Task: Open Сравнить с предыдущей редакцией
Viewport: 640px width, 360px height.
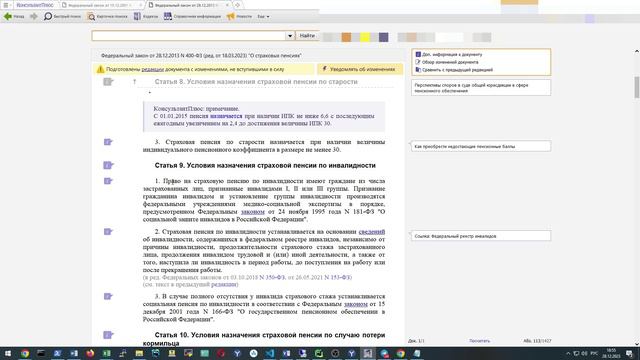Action: [x=454, y=70]
